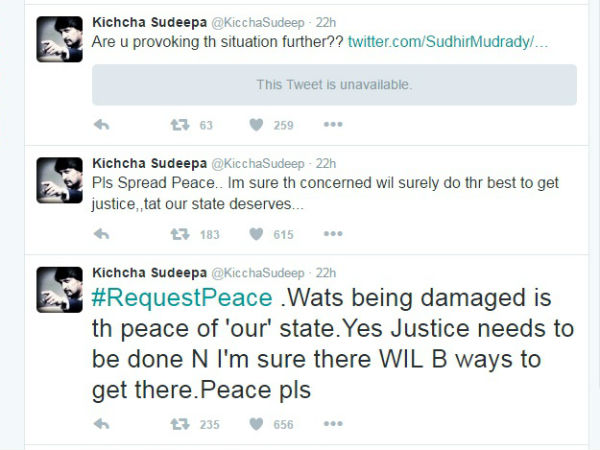Open Kichcha Sudeepa's avatar on first tweet
Viewport: 600px width, 450px height.
59,39
